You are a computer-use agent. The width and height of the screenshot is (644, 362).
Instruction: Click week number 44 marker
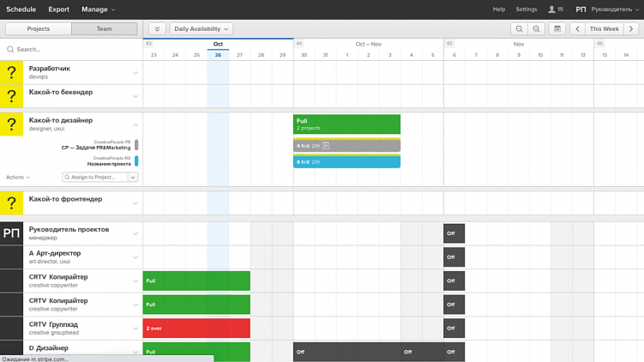[299, 44]
